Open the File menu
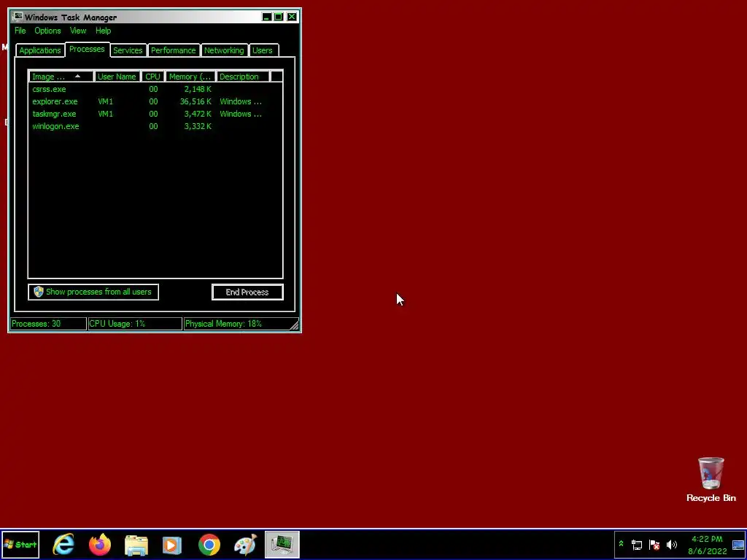Image resolution: width=747 pixels, height=560 pixels. tap(20, 31)
